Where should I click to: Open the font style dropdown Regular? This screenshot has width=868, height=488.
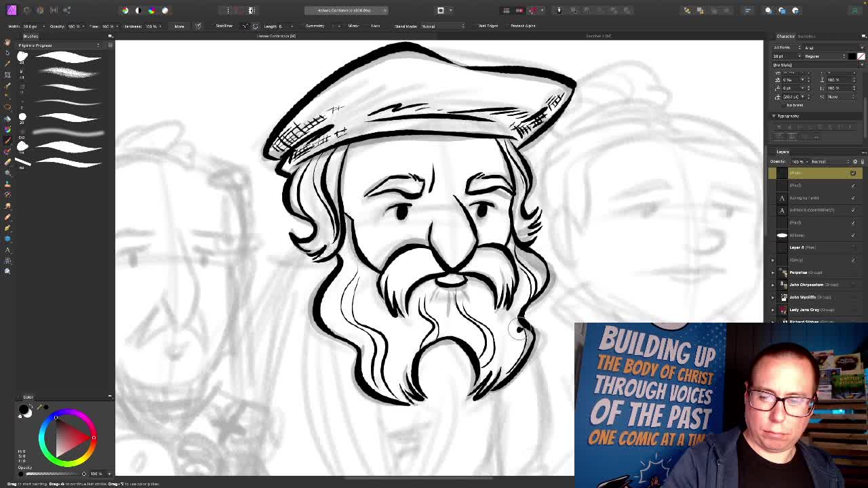(825, 56)
